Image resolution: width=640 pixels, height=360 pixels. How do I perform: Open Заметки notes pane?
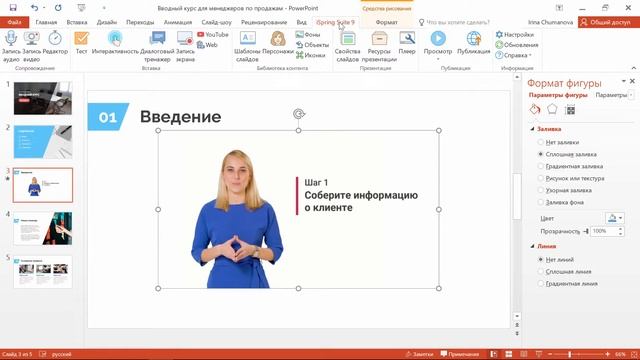[419, 354]
